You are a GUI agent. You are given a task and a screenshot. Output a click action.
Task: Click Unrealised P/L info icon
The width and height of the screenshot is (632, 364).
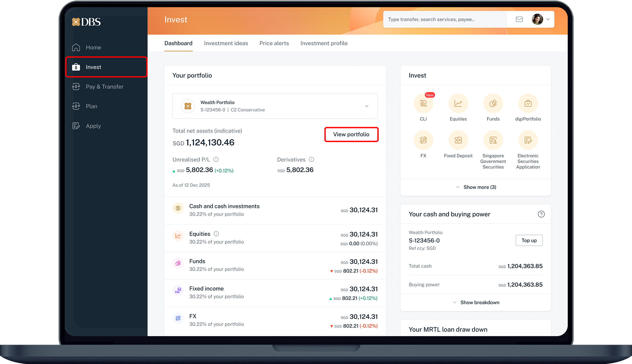(216, 160)
